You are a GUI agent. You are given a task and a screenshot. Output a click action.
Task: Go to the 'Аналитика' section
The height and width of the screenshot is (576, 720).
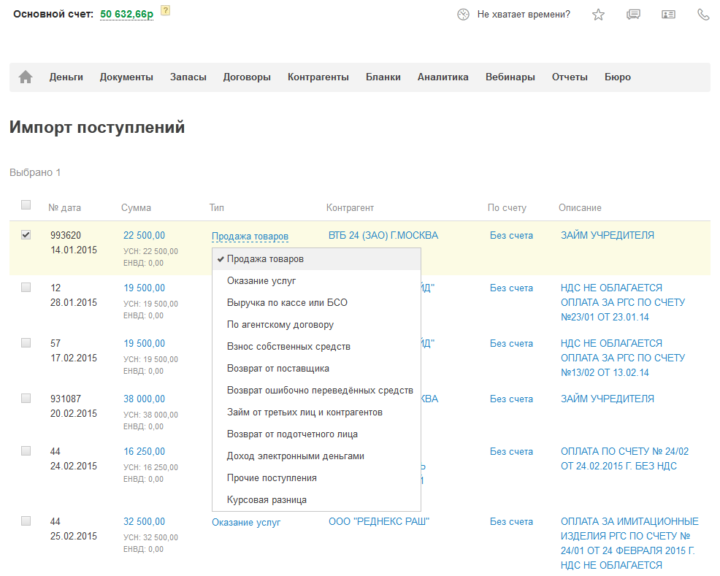(443, 77)
